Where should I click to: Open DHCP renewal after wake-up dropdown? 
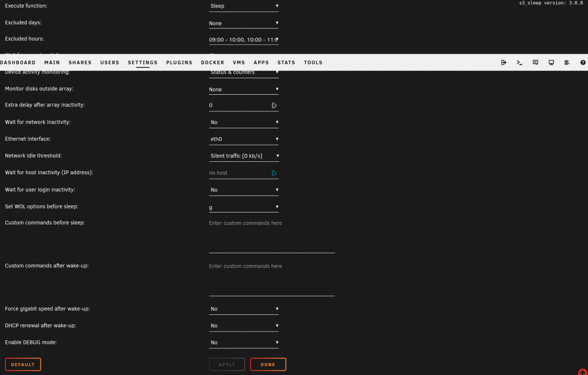(244, 326)
